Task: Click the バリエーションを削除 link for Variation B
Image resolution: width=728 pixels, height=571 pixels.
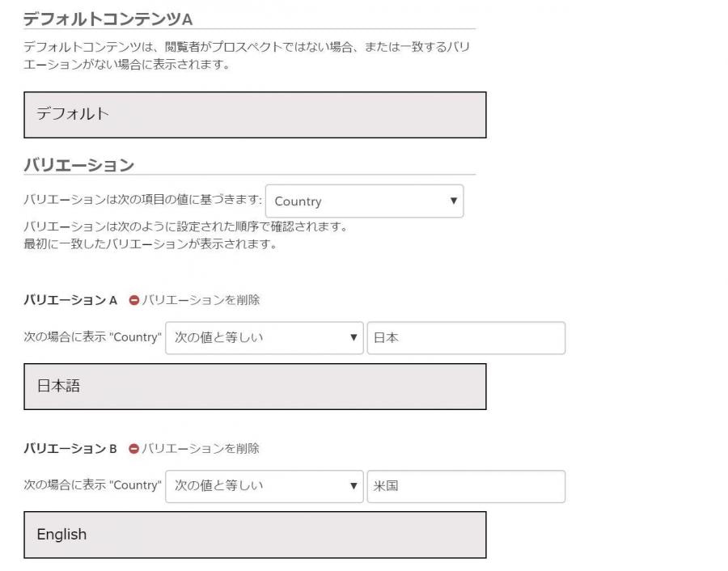Action: [x=201, y=449]
